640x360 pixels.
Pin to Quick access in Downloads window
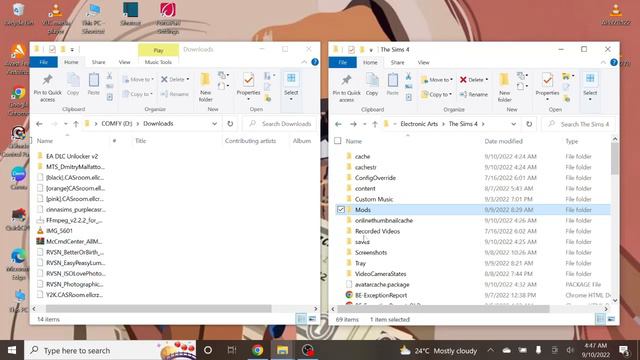tap(47, 87)
